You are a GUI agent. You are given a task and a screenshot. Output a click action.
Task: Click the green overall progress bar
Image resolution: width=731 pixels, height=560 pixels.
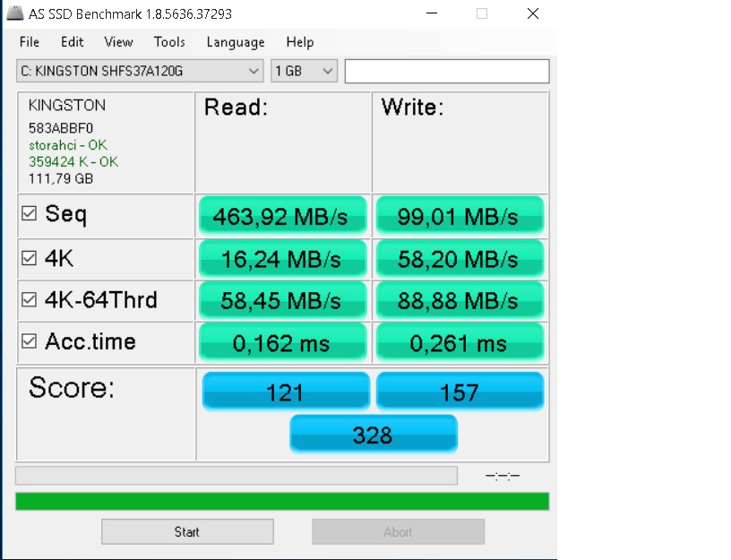pyautogui.click(x=282, y=501)
